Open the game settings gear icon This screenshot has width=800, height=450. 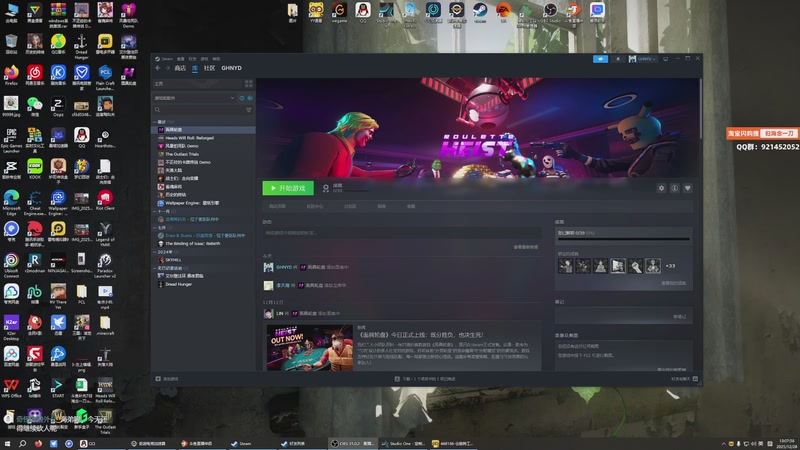point(661,188)
